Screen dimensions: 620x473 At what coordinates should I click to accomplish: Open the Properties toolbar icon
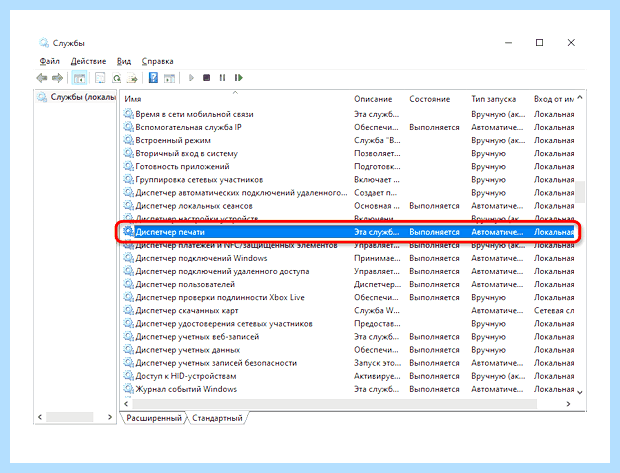(100, 78)
